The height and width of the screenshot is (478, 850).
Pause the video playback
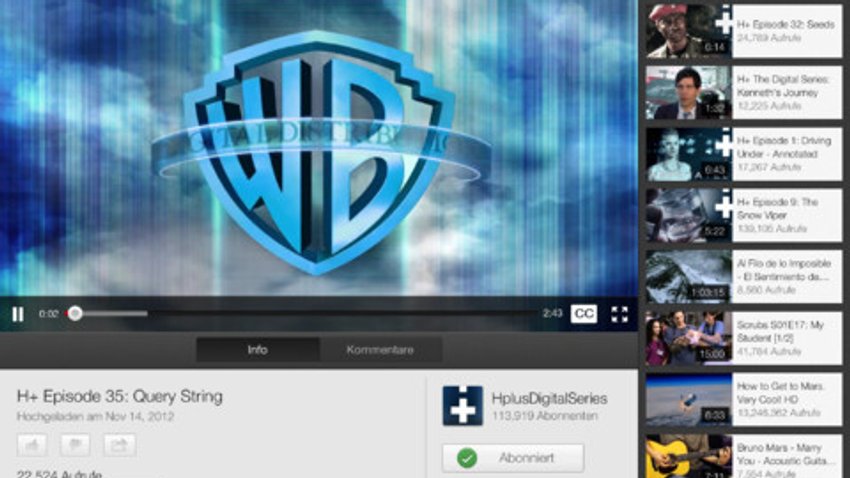coord(18,314)
